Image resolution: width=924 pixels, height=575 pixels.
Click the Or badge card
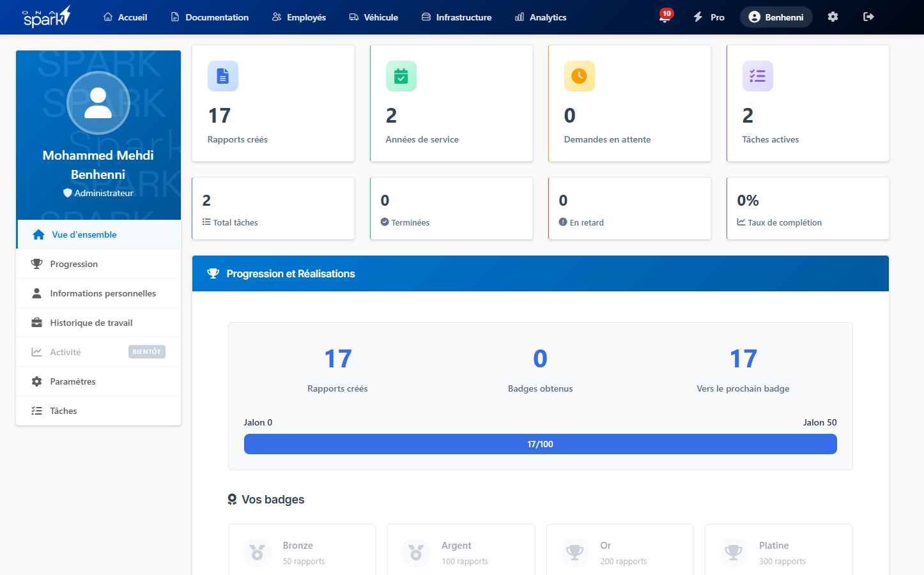click(x=619, y=552)
